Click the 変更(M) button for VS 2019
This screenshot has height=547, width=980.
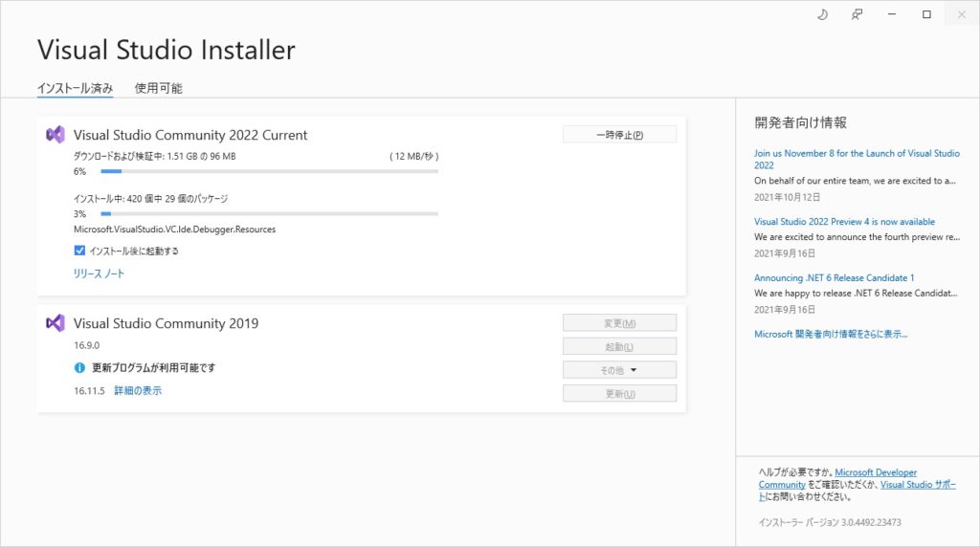[619, 323]
